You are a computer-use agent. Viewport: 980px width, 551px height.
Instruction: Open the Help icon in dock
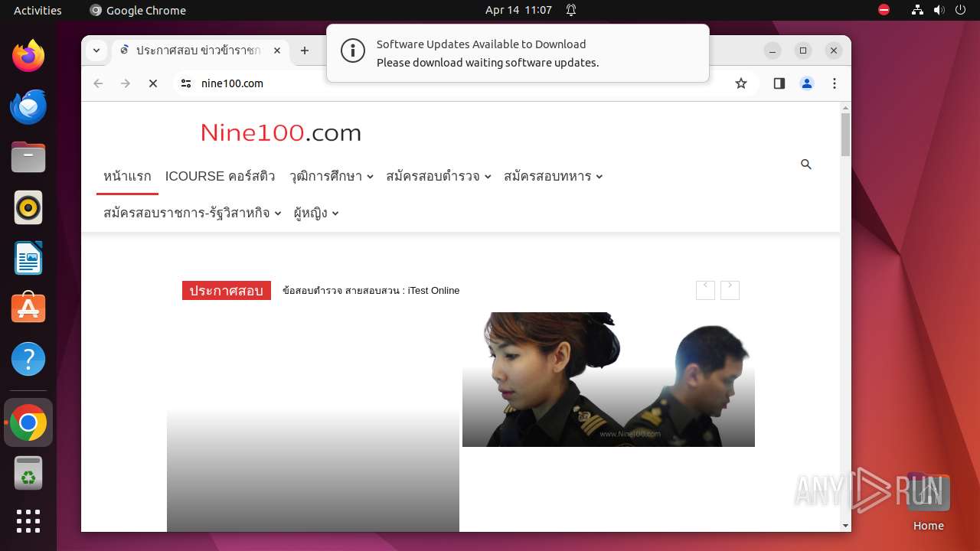(28, 359)
